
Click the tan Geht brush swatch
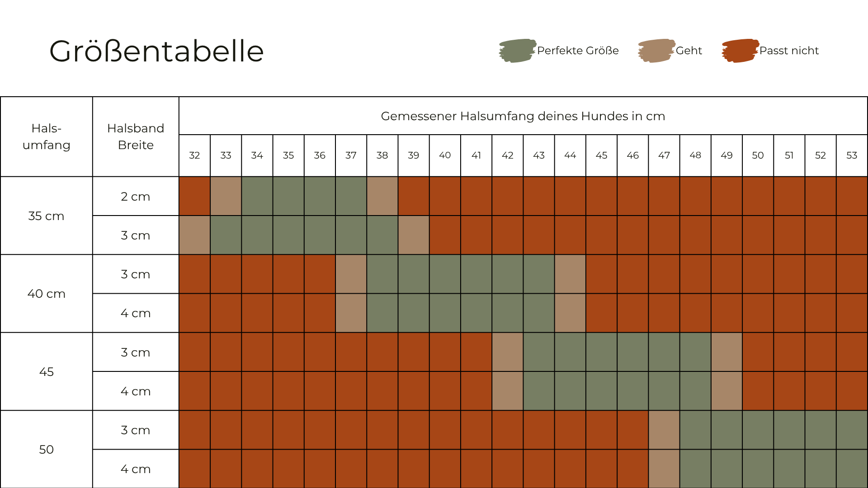click(656, 51)
